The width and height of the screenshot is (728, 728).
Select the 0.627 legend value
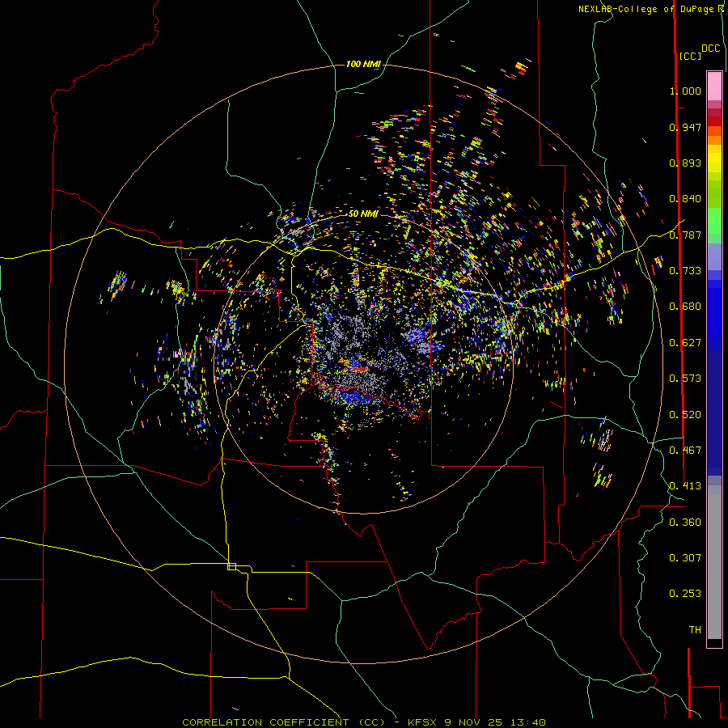(x=685, y=343)
